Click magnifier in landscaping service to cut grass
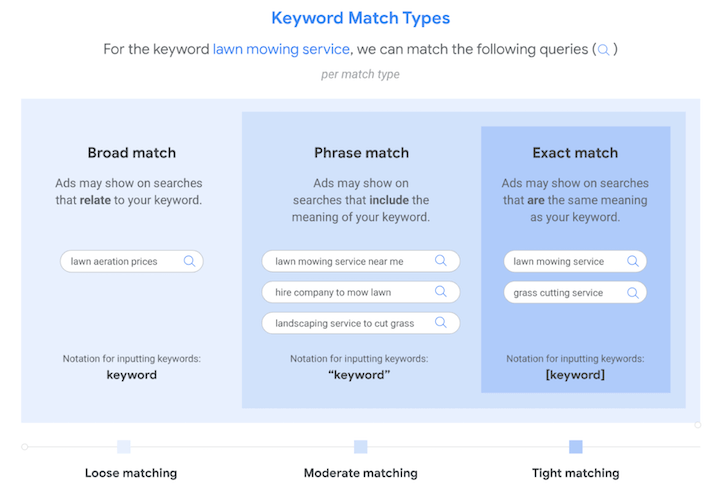720x492 pixels. pyautogui.click(x=441, y=322)
